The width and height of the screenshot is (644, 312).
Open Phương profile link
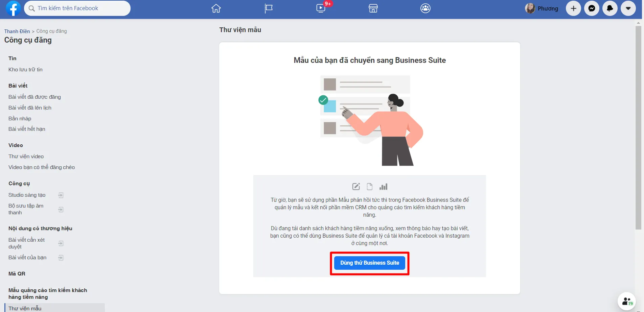point(542,8)
